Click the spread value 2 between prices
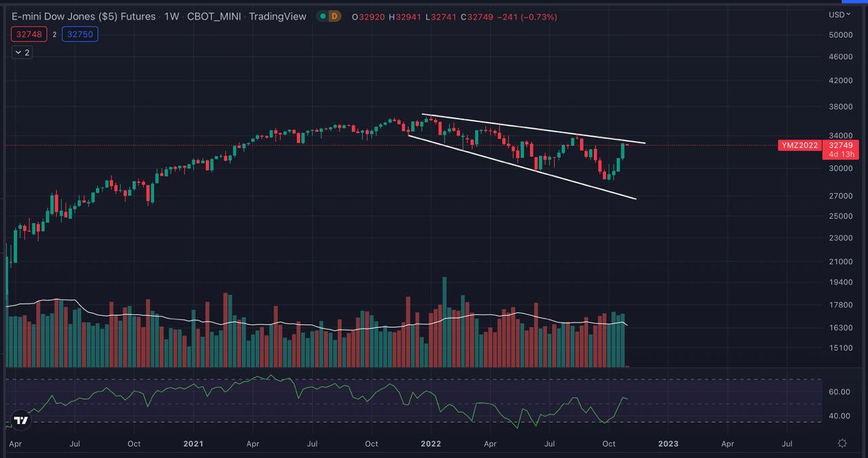 pos(55,34)
